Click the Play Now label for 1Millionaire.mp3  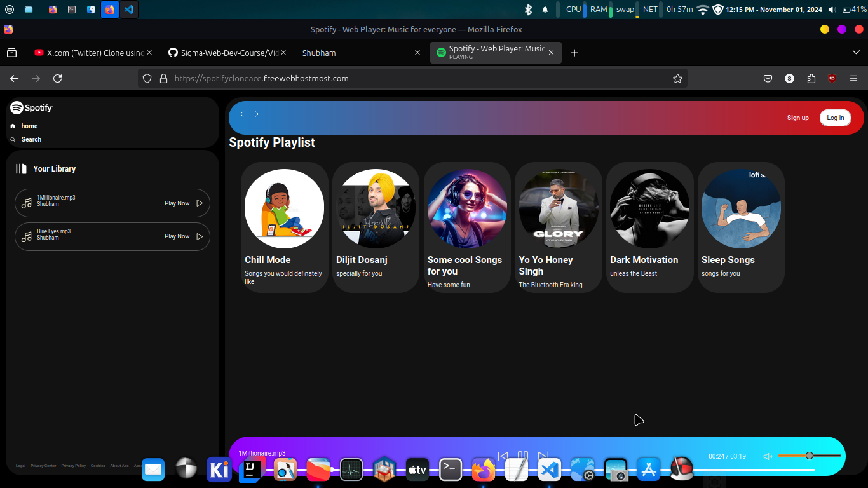coord(177,203)
